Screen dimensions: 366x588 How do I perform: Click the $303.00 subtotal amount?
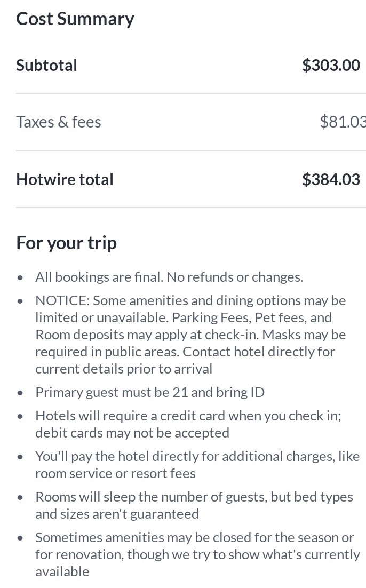click(331, 65)
